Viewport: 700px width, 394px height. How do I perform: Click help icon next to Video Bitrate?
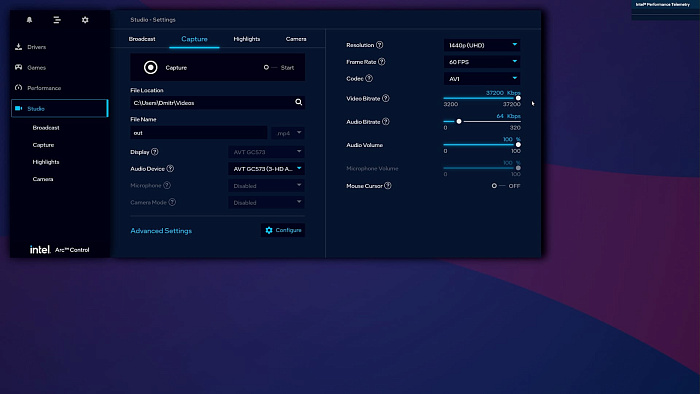click(x=386, y=98)
